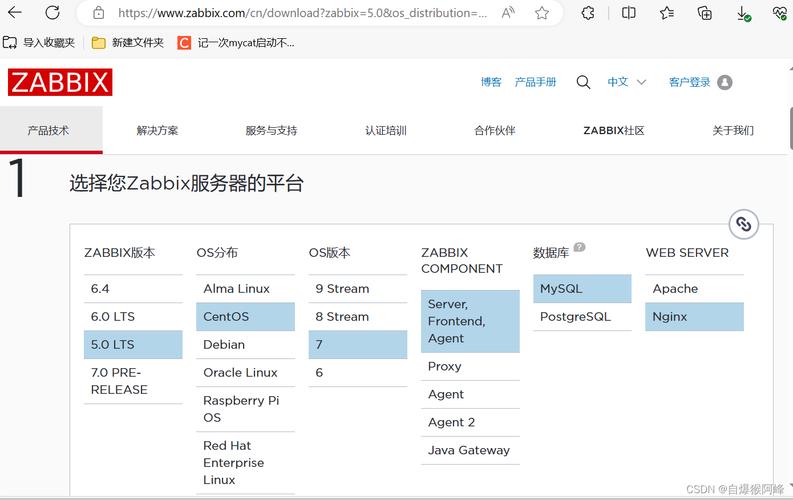Viewport: 793px width, 500px height.
Task: Choose Nginx as web server
Action: coord(694,316)
